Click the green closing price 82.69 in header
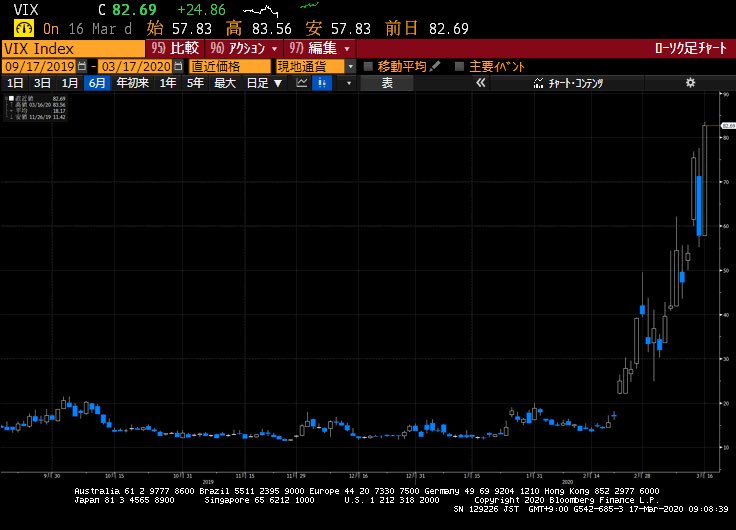736x530 pixels. pos(134,10)
